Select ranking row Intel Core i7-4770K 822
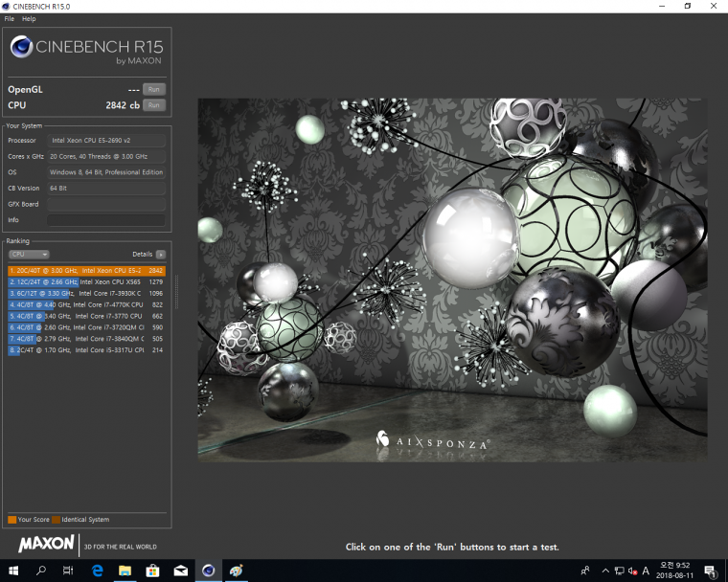The width and height of the screenshot is (728, 582). point(86,305)
